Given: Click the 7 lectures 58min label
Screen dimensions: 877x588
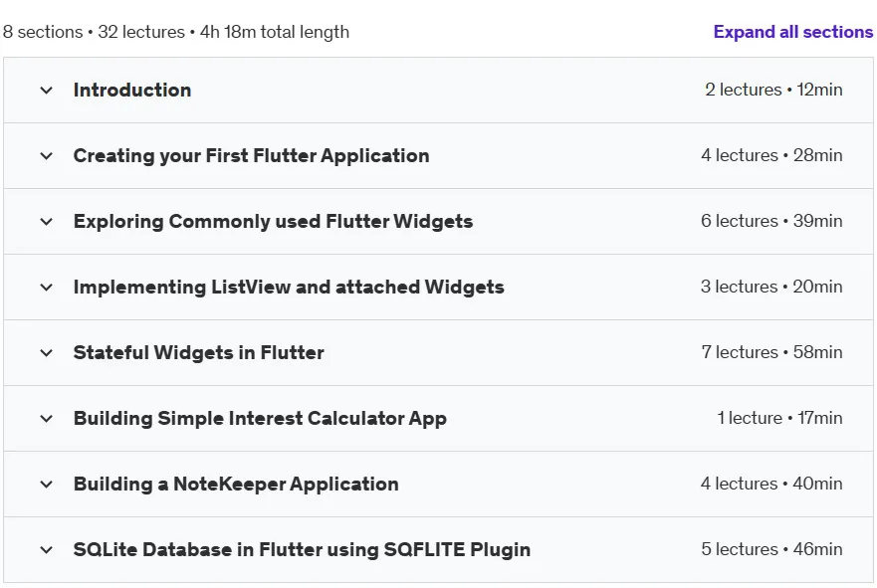Looking at the screenshot, I should coord(771,352).
